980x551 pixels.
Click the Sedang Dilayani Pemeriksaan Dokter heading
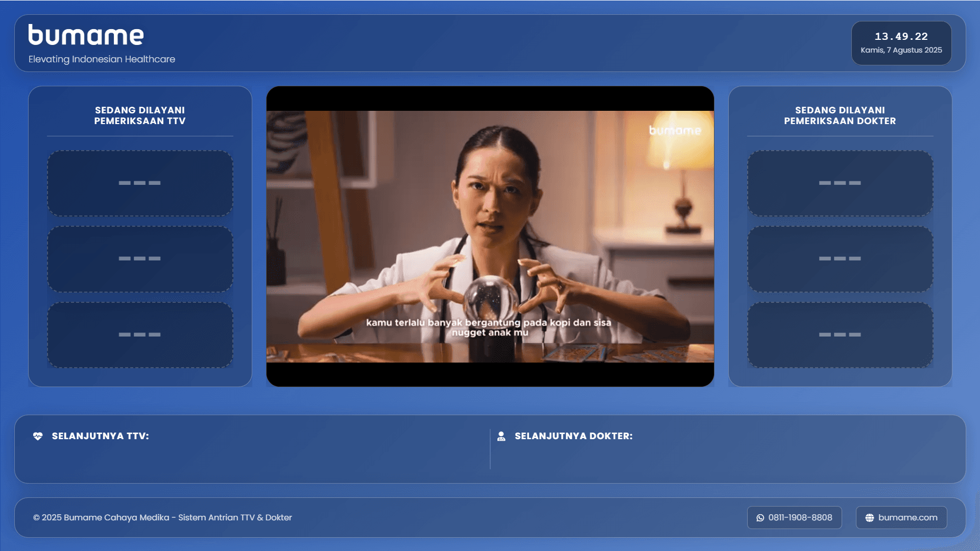tap(840, 115)
